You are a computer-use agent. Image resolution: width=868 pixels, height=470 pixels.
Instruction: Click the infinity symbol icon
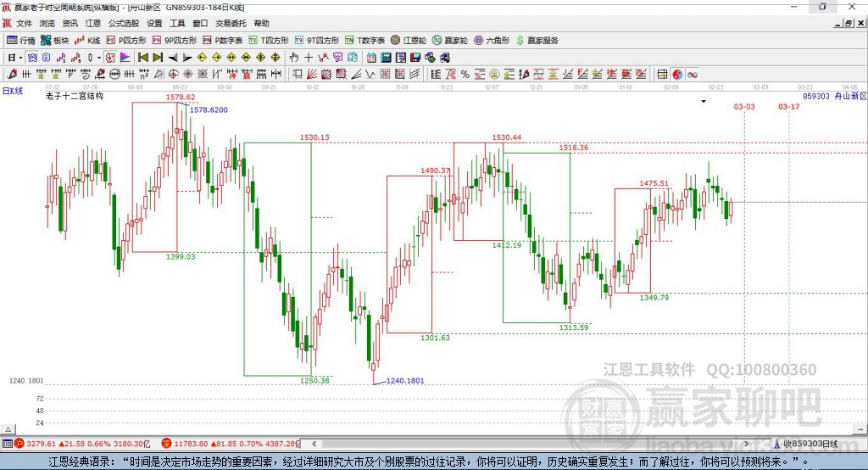click(x=692, y=75)
